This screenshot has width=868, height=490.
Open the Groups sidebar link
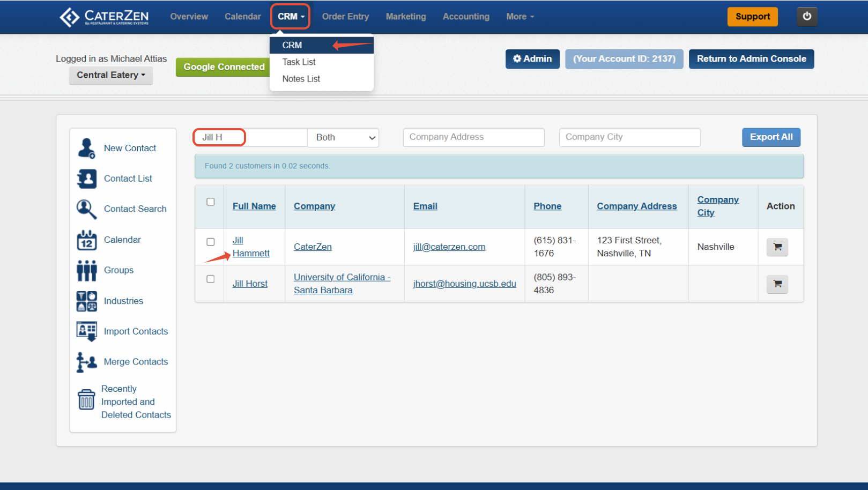[x=118, y=270]
